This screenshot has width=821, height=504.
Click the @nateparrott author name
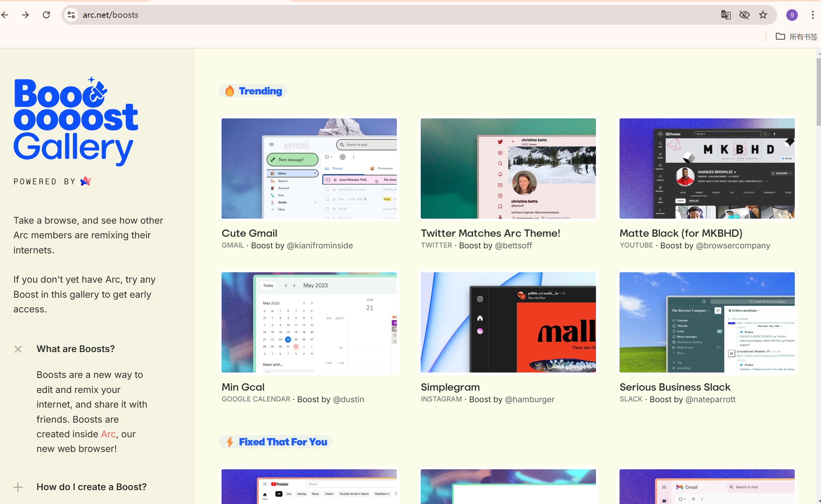711,399
